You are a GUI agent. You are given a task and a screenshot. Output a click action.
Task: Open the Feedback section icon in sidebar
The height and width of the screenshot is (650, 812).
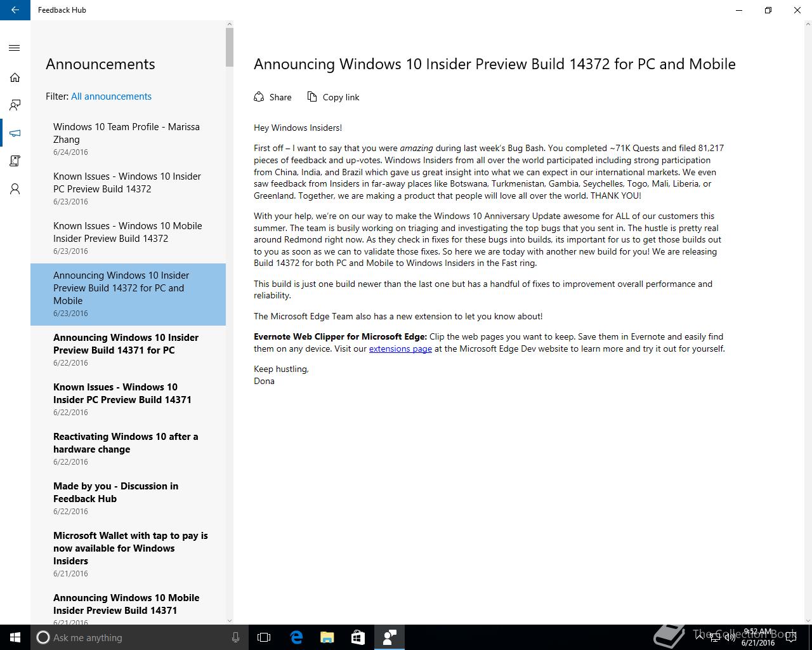pos(15,105)
